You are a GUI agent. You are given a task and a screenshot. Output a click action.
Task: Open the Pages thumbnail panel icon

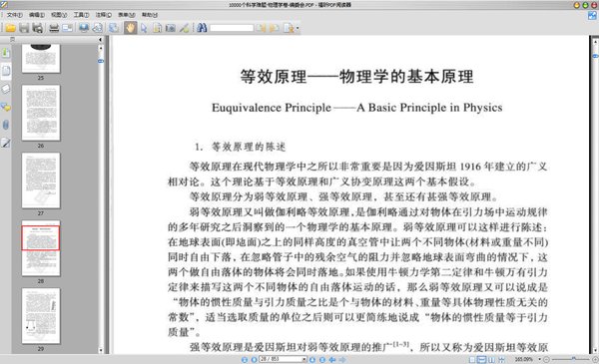tap(6, 71)
